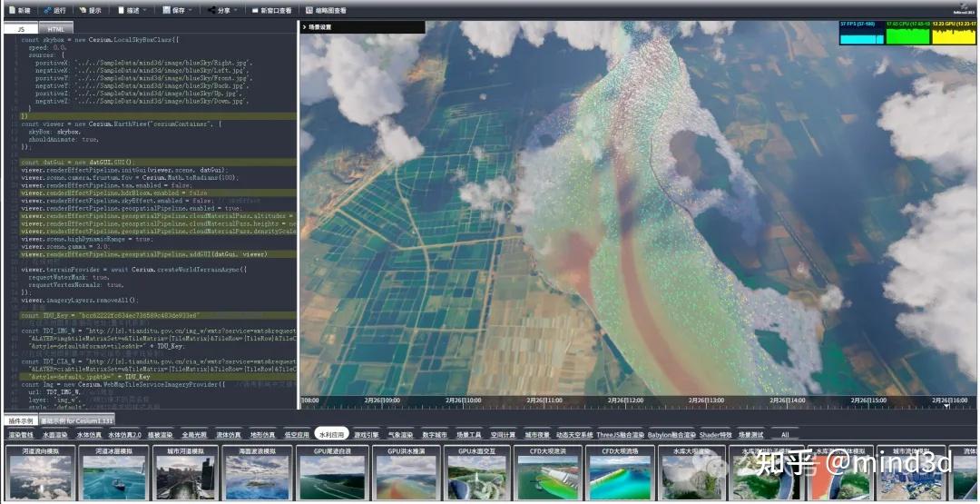Show all examples with All button

784,435
